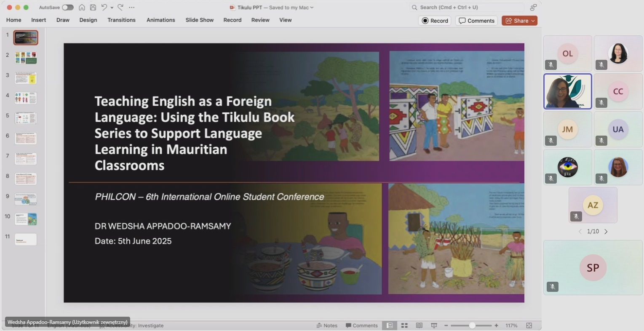Click the Fit slide to window icon
The image size is (644, 331).
point(529,326)
